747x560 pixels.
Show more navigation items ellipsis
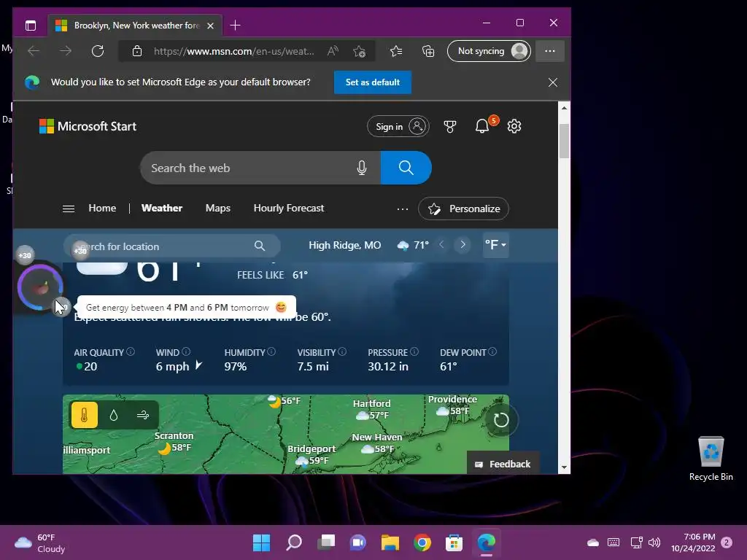click(403, 209)
